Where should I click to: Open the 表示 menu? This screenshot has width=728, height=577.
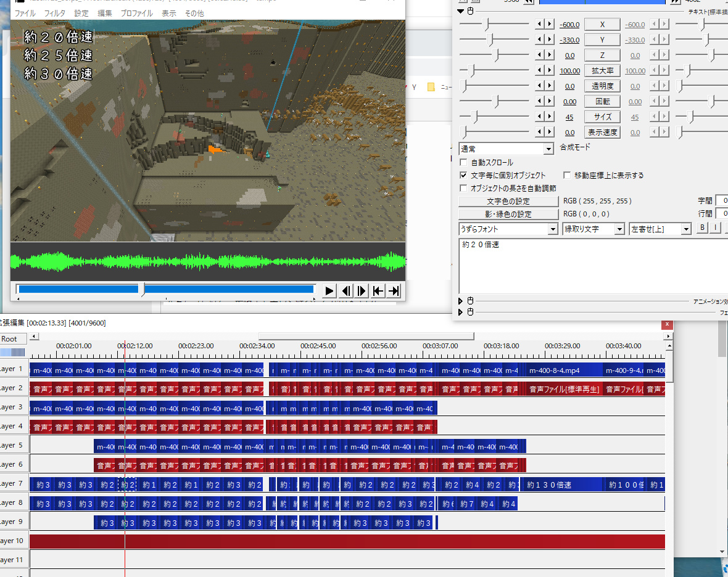[168, 14]
